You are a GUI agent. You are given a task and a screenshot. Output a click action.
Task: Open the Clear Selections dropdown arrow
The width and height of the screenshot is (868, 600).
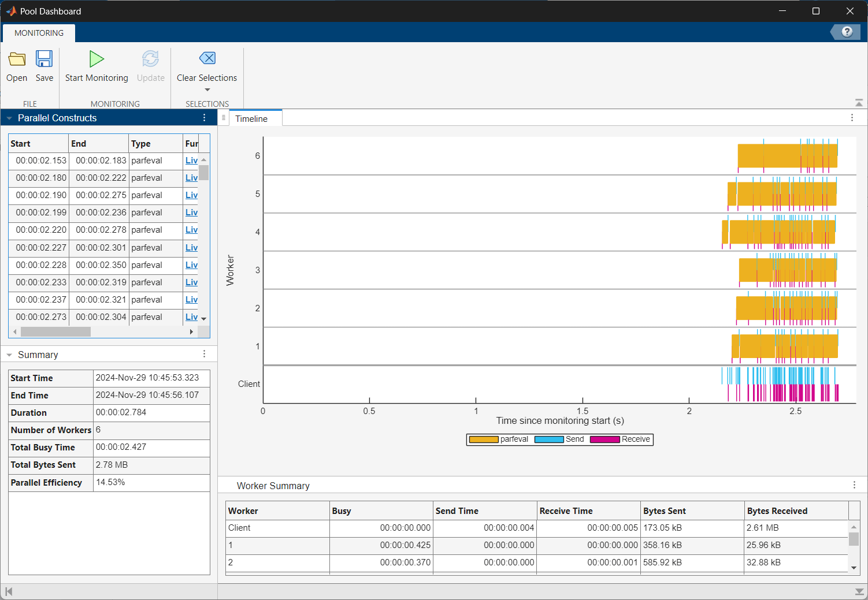[x=207, y=90]
